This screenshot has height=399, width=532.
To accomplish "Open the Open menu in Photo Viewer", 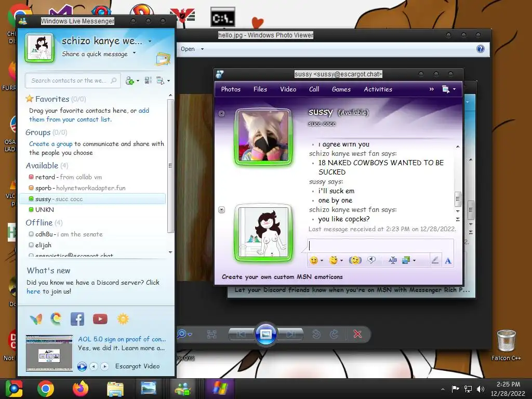I will pyautogui.click(x=192, y=49).
